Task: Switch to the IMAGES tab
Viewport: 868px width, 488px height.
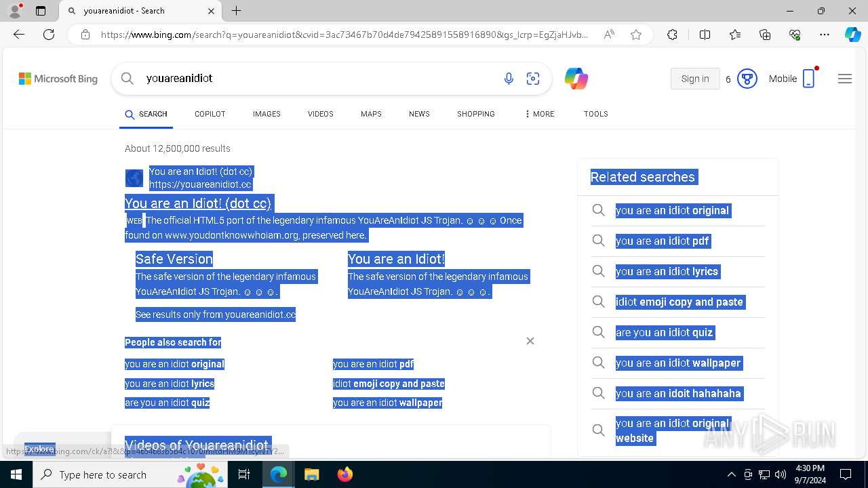Action: [267, 114]
